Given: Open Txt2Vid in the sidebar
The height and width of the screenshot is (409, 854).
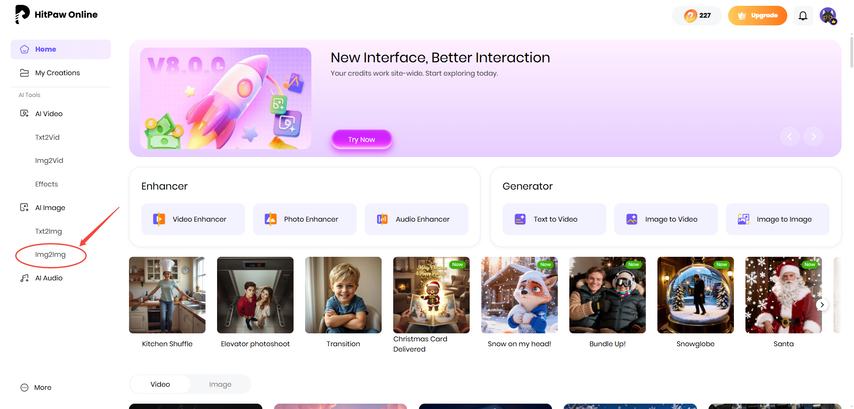Looking at the screenshot, I should (x=49, y=137).
